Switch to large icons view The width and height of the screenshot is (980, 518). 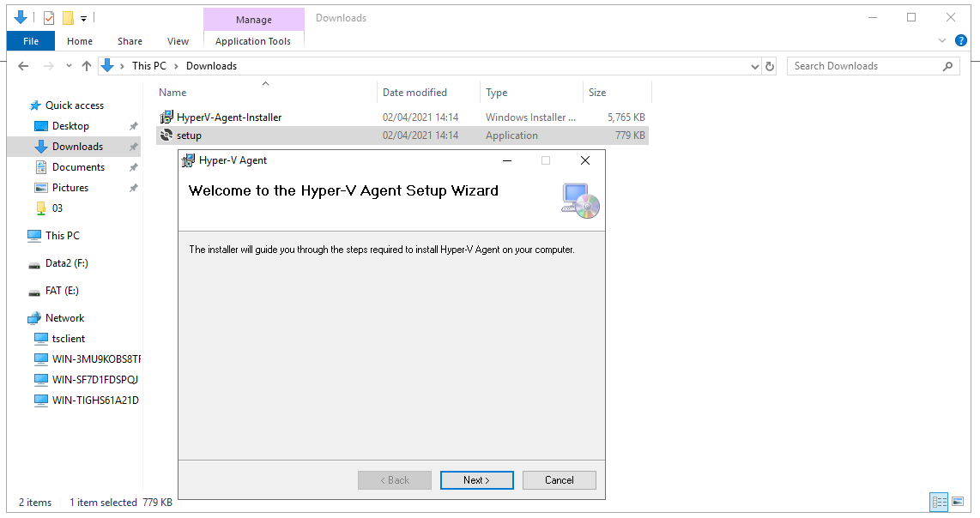click(958, 502)
